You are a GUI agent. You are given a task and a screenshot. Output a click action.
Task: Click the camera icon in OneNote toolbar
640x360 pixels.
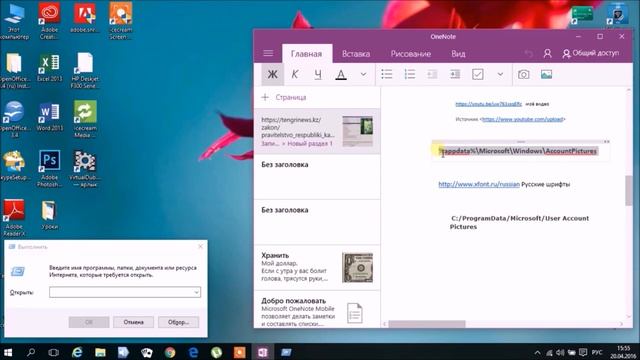524,74
